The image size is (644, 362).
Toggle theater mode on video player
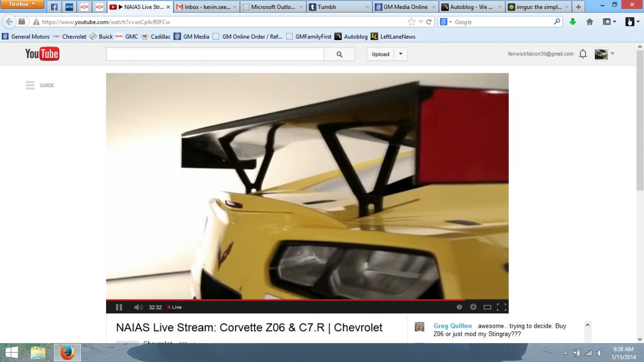(487, 307)
